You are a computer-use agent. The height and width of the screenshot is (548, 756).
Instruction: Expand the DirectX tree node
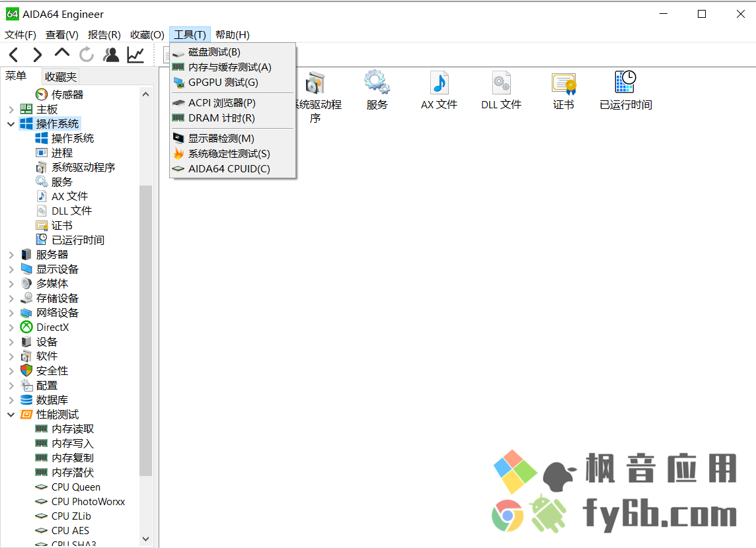click(x=11, y=327)
